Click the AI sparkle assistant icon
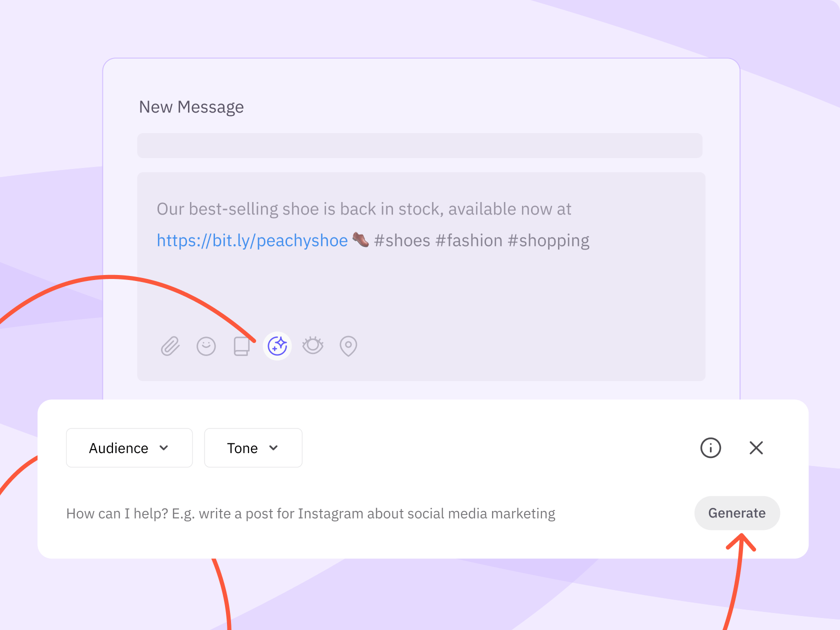The height and width of the screenshot is (630, 840). tap(277, 346)
